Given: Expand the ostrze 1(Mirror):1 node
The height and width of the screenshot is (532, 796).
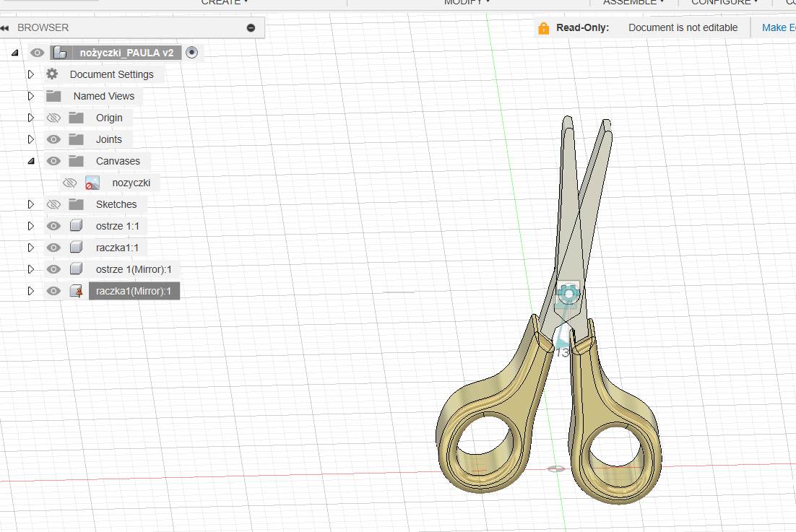Looking at the screenshot, I should pos(30,269).
